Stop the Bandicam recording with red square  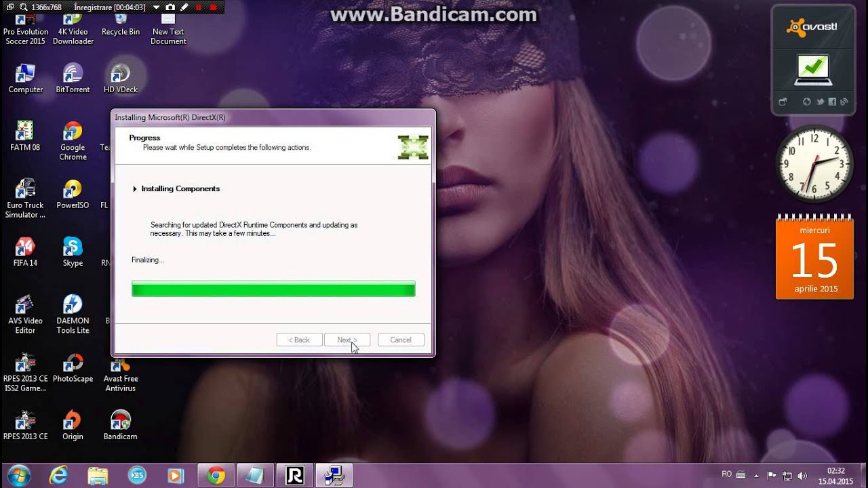[213, 7]
